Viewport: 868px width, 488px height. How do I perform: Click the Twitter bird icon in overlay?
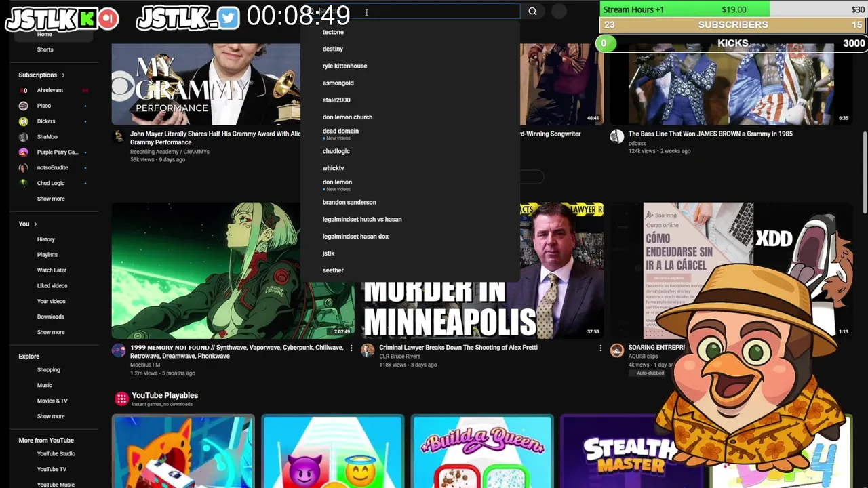coord(229,19)
